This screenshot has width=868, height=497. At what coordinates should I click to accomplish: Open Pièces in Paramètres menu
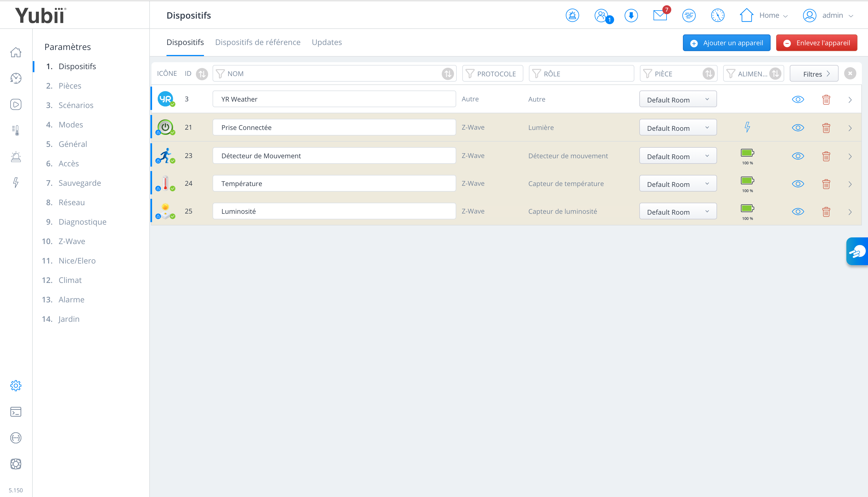[x=70, y=86]
